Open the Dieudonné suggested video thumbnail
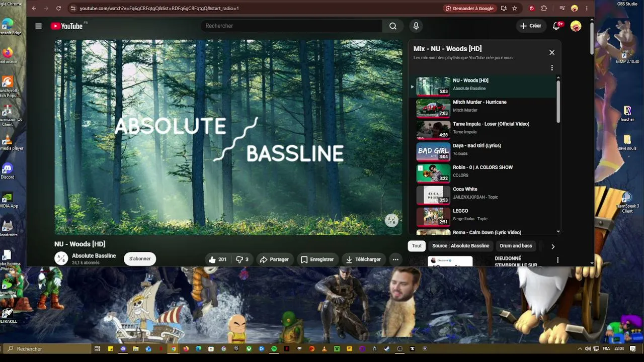Viewport: 644px width, 362px height. (x=450, y=261)
